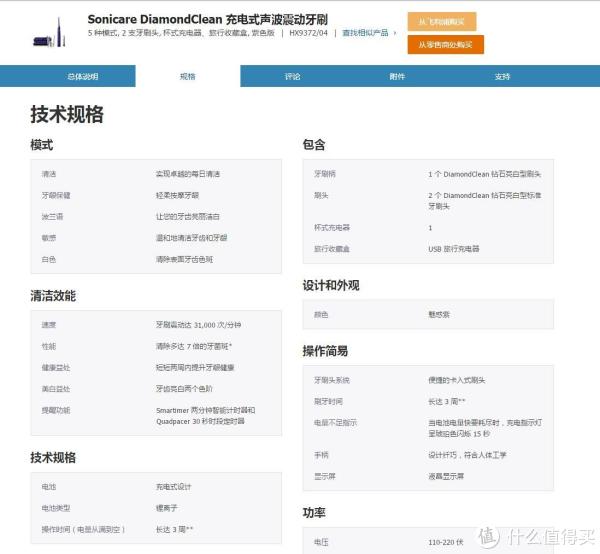Click the Smartimer timer function description
The height and width of the screenshot is (554, 600).
pos(205,415)
